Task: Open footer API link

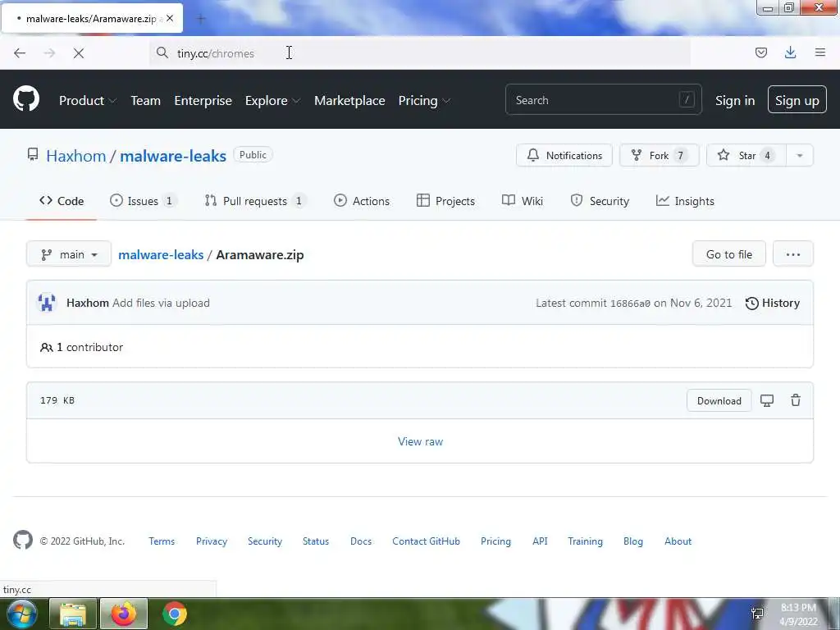Action: click(x=540, y=541)
